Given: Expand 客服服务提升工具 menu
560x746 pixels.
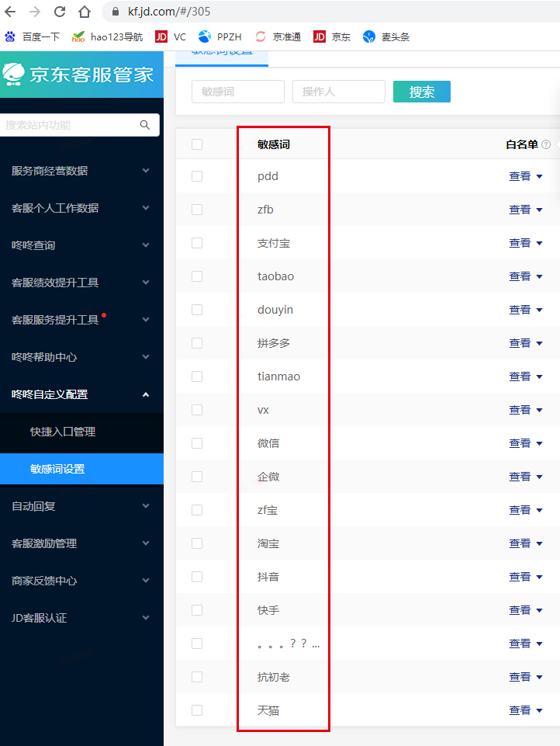Looking at the screenshot, I should (81, 320).
